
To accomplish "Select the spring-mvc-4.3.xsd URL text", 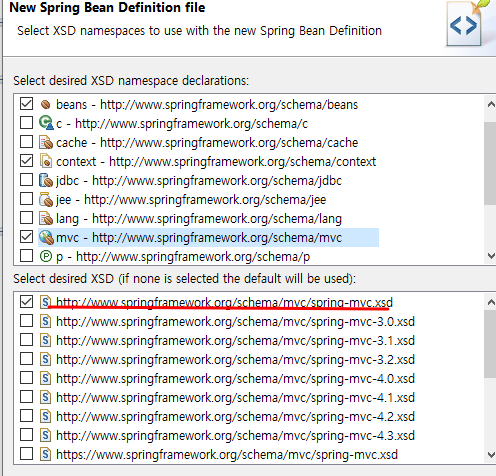I will pos(235,436).
